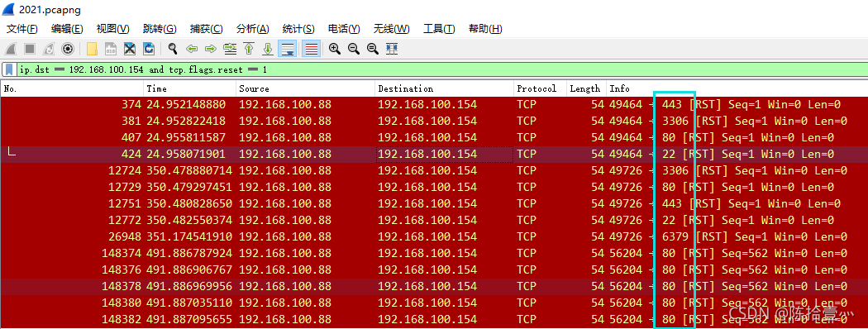
Task: Select packet number 12751
Action: pos(434,203)
